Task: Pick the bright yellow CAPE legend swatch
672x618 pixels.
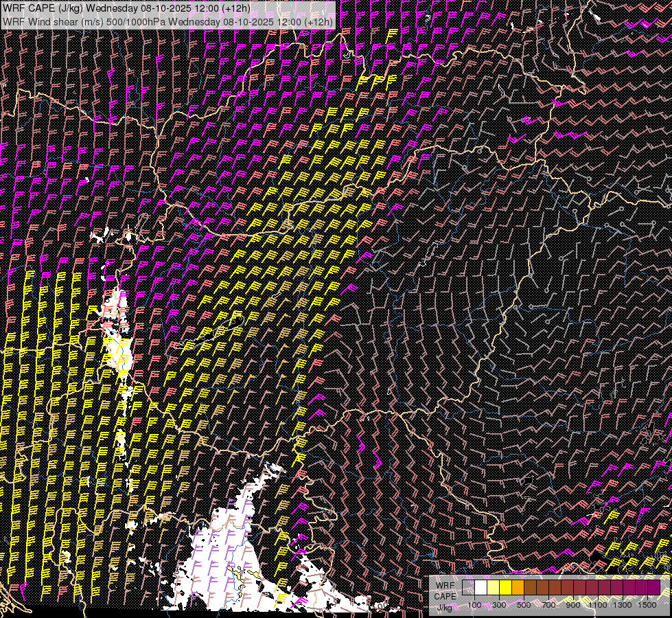Action: pos(506,588)
